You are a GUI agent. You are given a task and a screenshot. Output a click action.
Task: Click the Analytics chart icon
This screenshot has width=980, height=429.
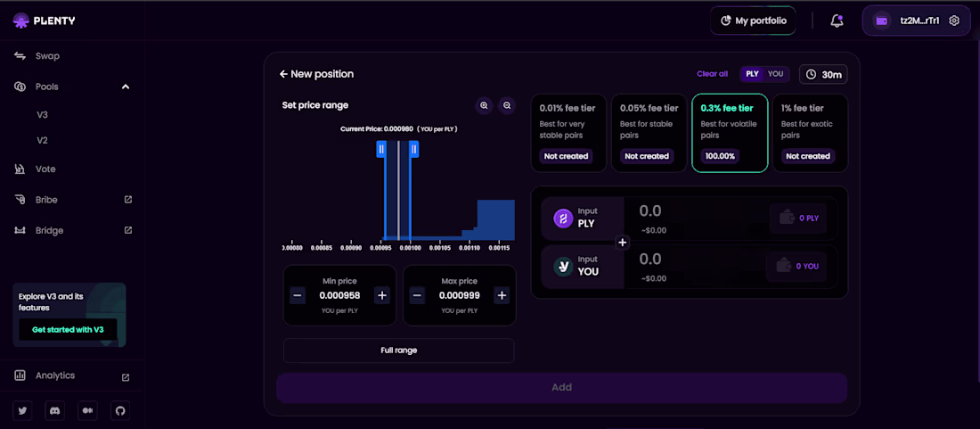pos(20,375)
